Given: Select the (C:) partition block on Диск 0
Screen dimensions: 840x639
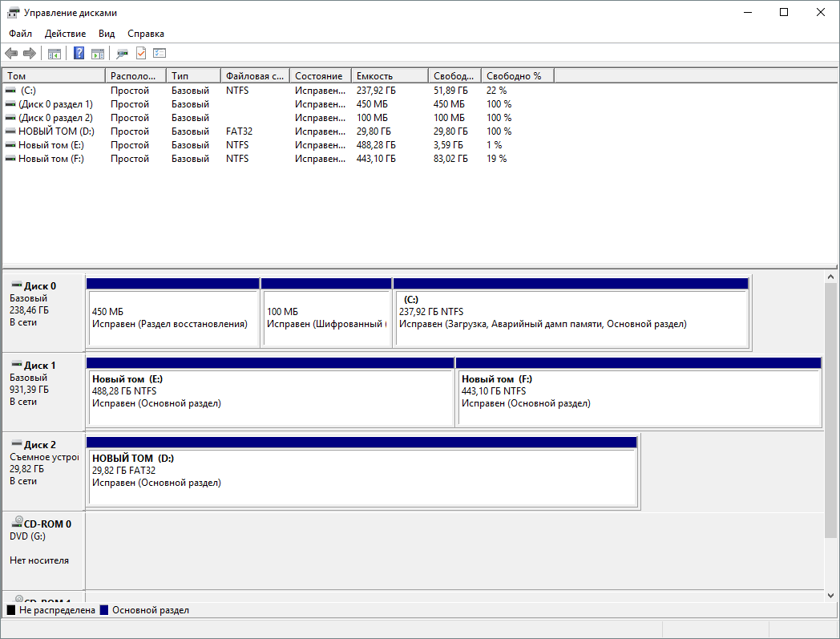Looking at the screenshot, I should click(571, 317).
